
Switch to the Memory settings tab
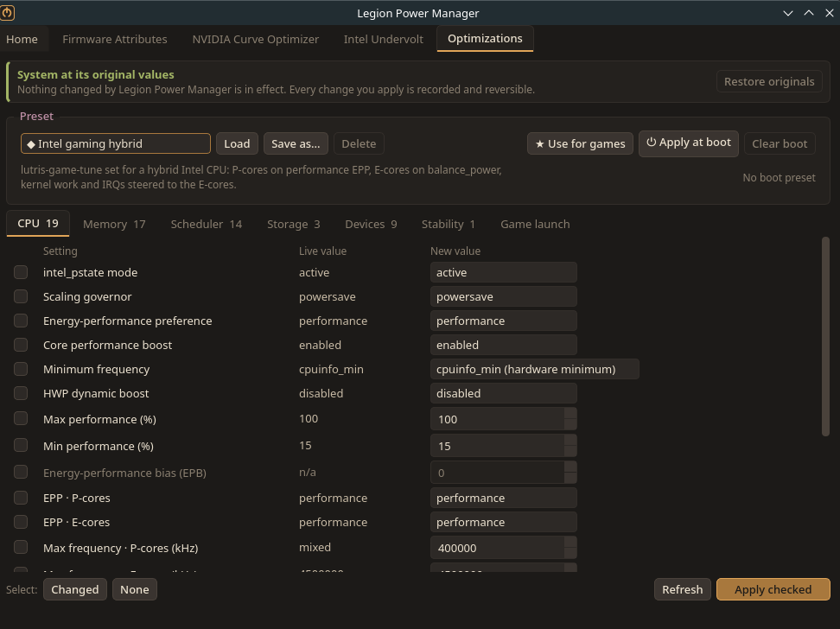tap(114, 224)
